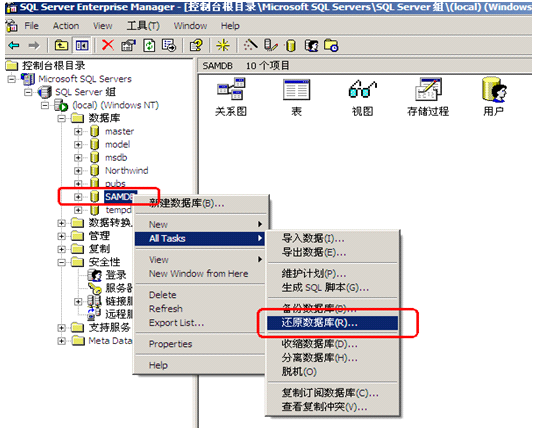Viewport: 557px width, 433px height.
Task: Open the Properties toolbar icon
Action: pyautogui.click(x=128, y=45)
